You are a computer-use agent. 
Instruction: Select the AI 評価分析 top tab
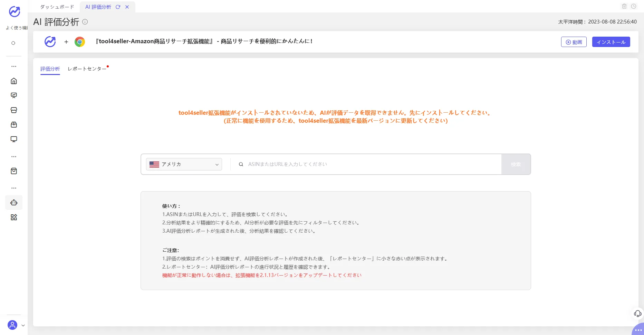pos(98,7)
